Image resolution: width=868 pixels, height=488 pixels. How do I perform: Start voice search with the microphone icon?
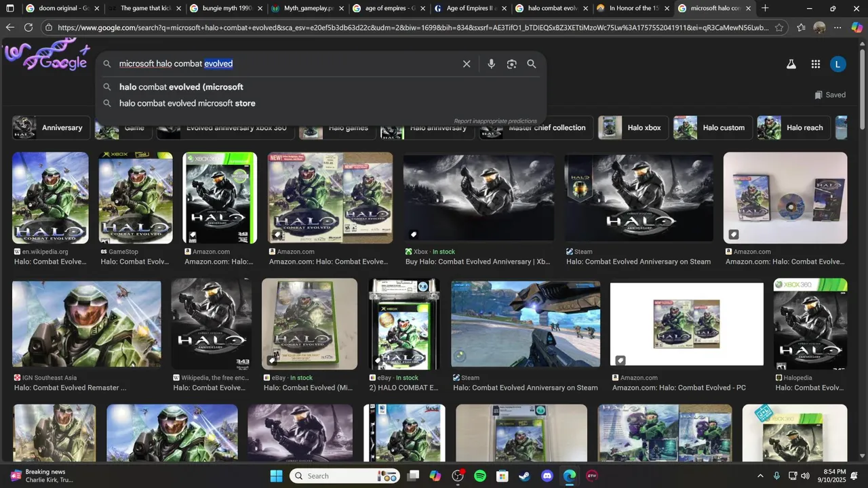tap(492, 64)
